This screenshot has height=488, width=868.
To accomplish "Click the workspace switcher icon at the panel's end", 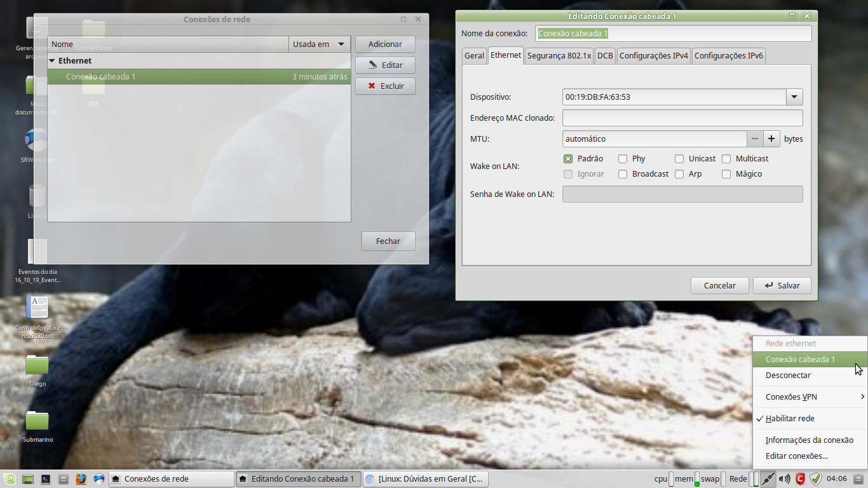I will (859, 478).
